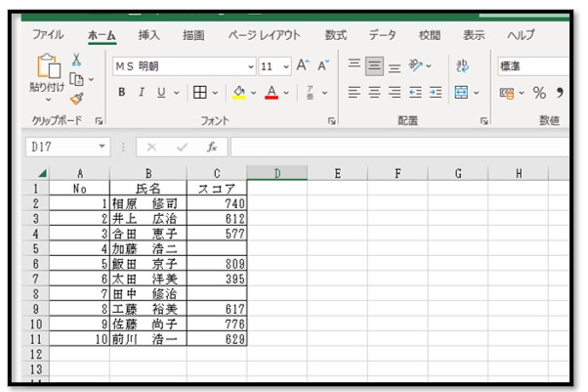Click the score cell 740
Viewport: 588px width, 392px height.
[217, 203]
